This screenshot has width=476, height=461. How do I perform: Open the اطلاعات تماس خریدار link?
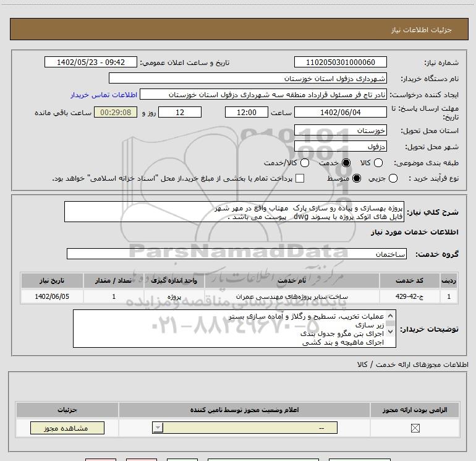click(104, 95)
